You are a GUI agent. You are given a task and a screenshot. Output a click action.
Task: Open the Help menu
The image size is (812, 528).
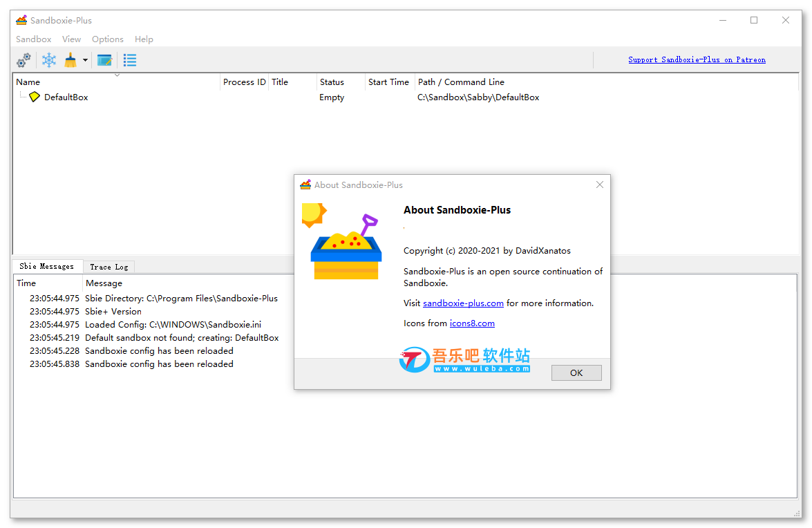(x=144, y=39)
